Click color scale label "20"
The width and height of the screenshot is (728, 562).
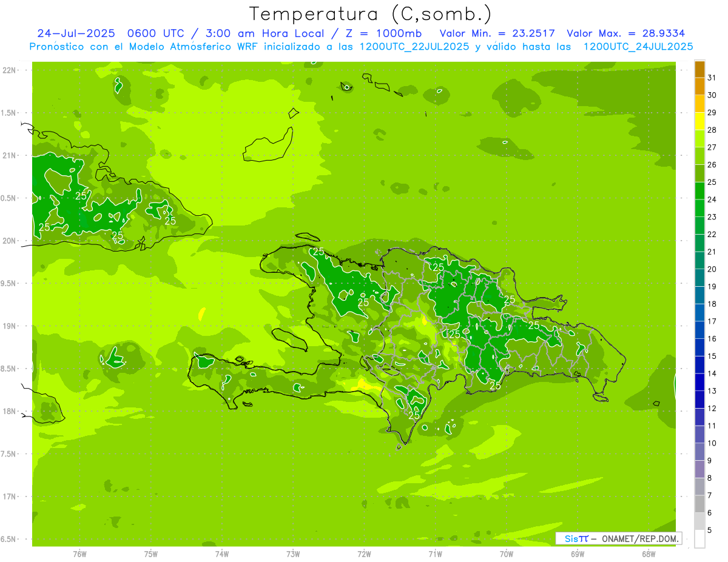[x=712, y=269]
